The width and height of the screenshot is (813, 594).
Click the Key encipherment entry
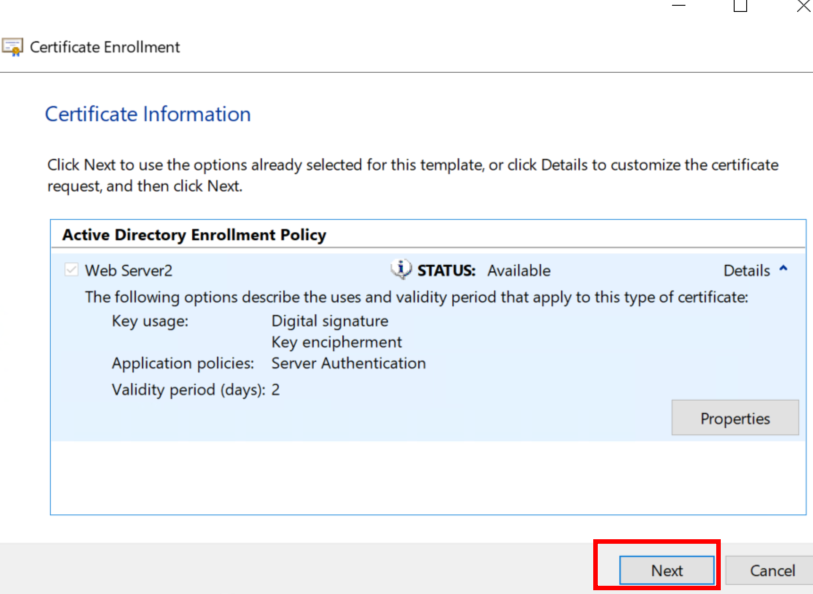336,342
